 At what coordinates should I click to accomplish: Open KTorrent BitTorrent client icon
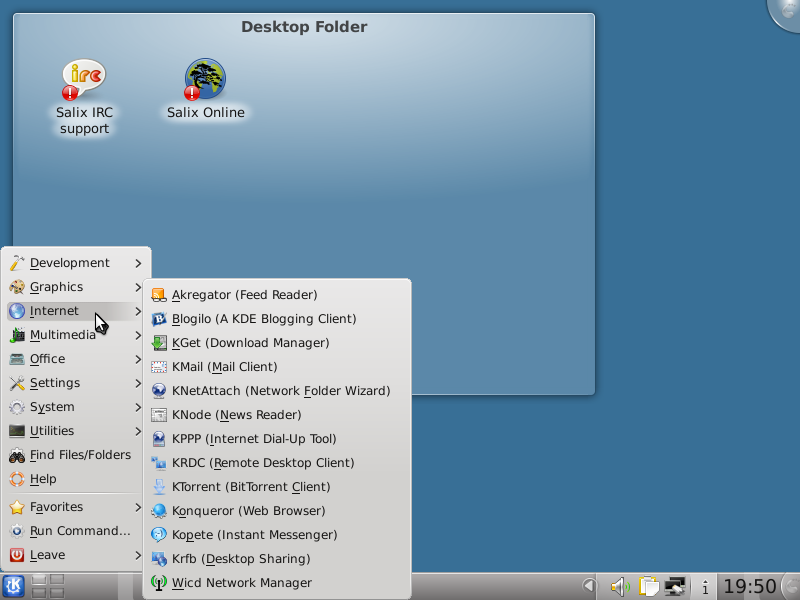(159, 487)
